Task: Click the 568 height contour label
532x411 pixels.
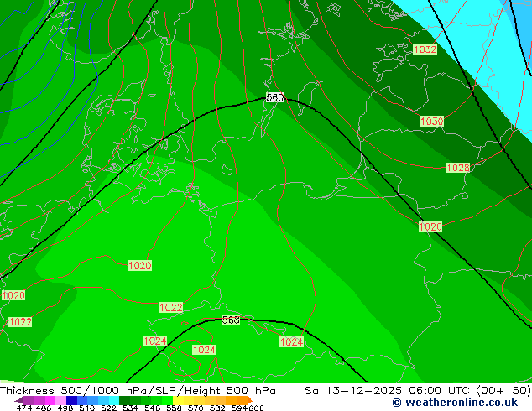Action: (x=231, y=320)
